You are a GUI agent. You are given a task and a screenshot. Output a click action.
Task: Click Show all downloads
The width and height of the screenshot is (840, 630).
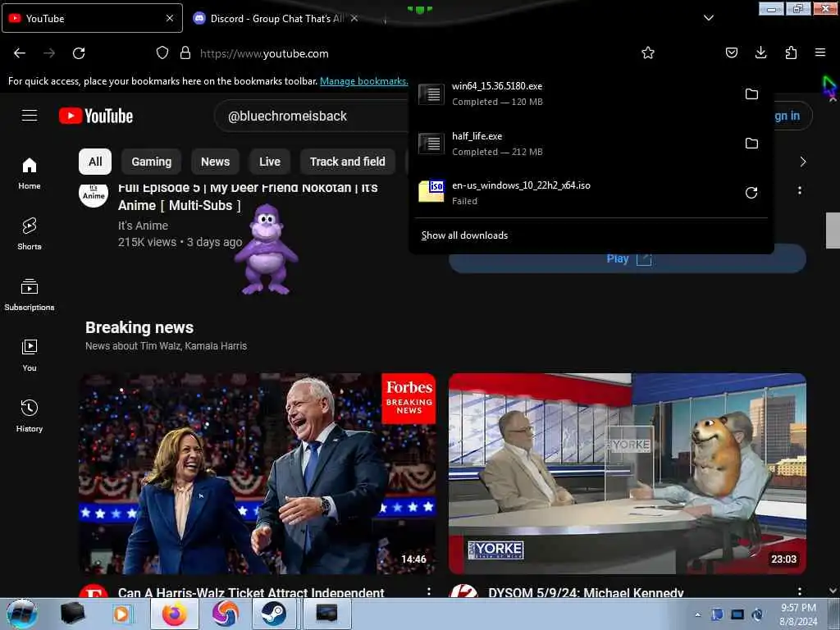[x=464, y=235]
